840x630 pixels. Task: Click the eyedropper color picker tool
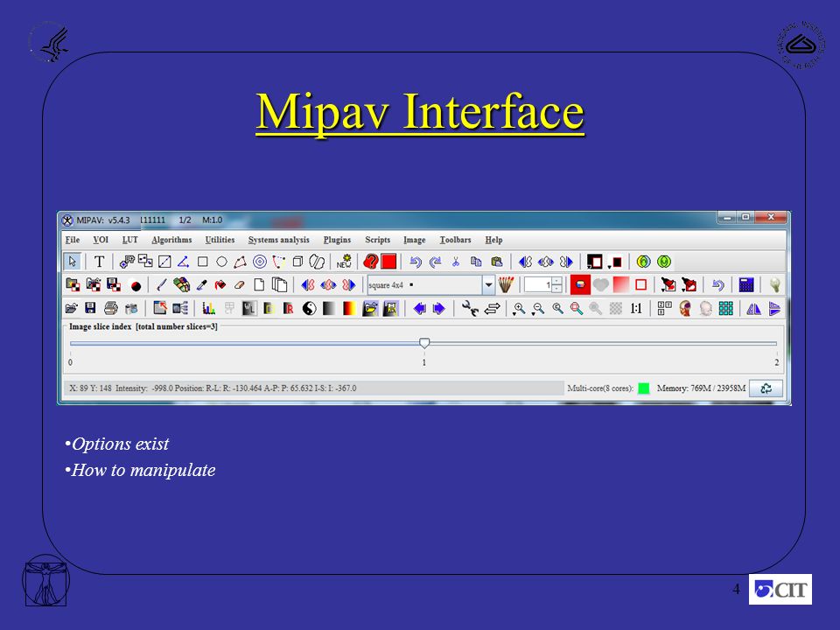(x=201, y=284)
